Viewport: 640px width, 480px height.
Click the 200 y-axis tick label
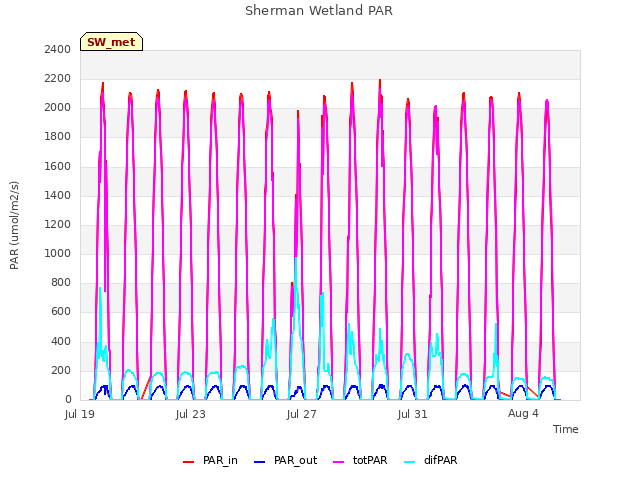61,371
